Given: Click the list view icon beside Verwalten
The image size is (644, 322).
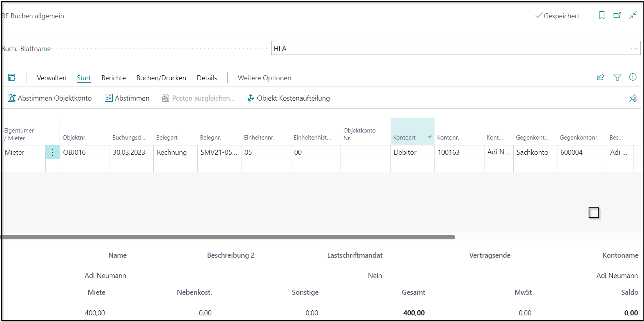Looking at the screenshot, I should tap(12, 78).
